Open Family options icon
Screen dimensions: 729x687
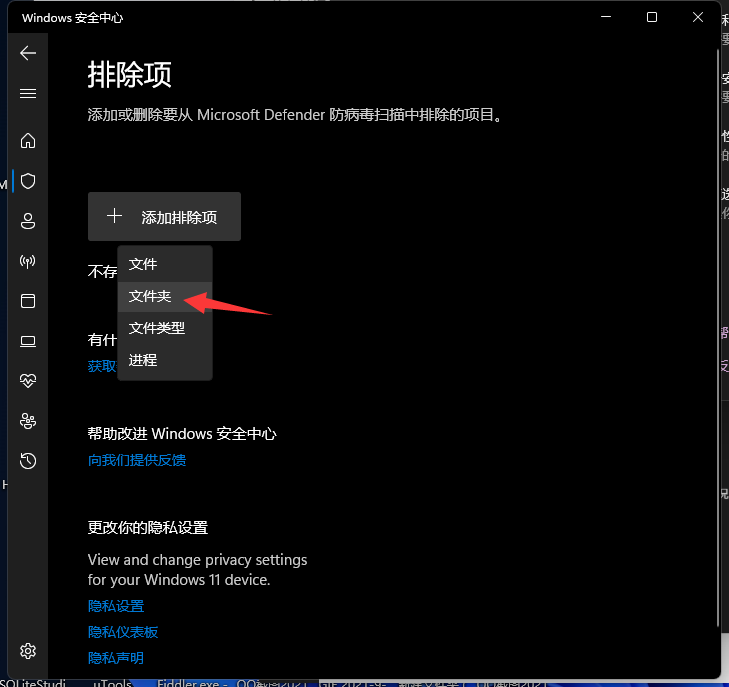coord(28,421)
